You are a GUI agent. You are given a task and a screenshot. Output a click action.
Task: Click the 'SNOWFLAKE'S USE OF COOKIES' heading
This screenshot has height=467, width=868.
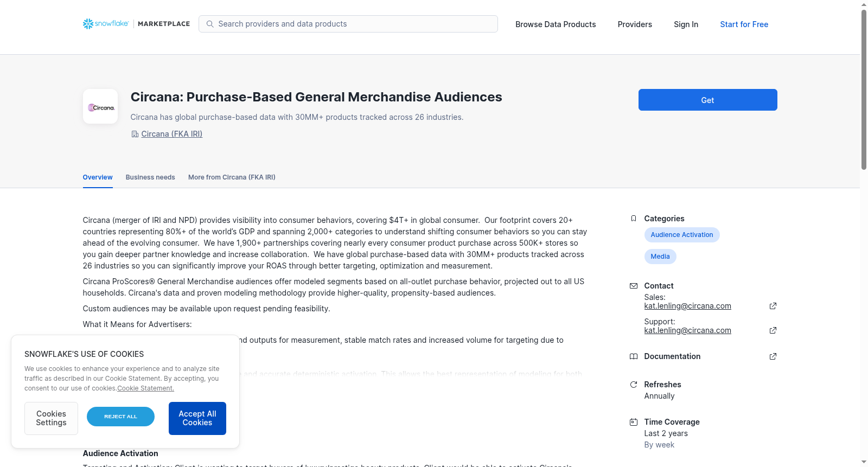(84, 354)
